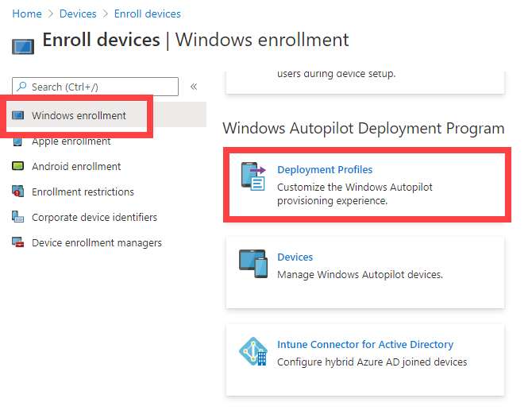Go to Android enrollment section

coord(76,167)
